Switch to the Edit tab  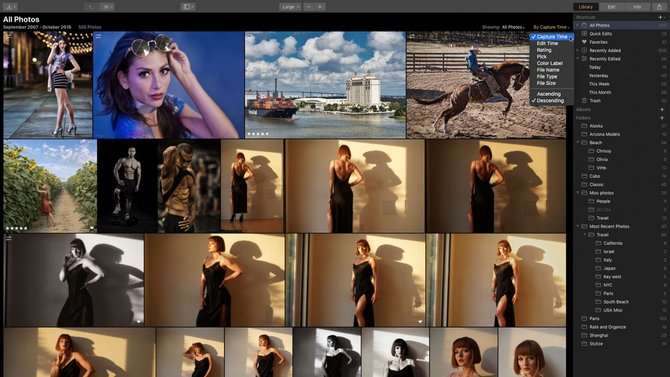(611, 7)
